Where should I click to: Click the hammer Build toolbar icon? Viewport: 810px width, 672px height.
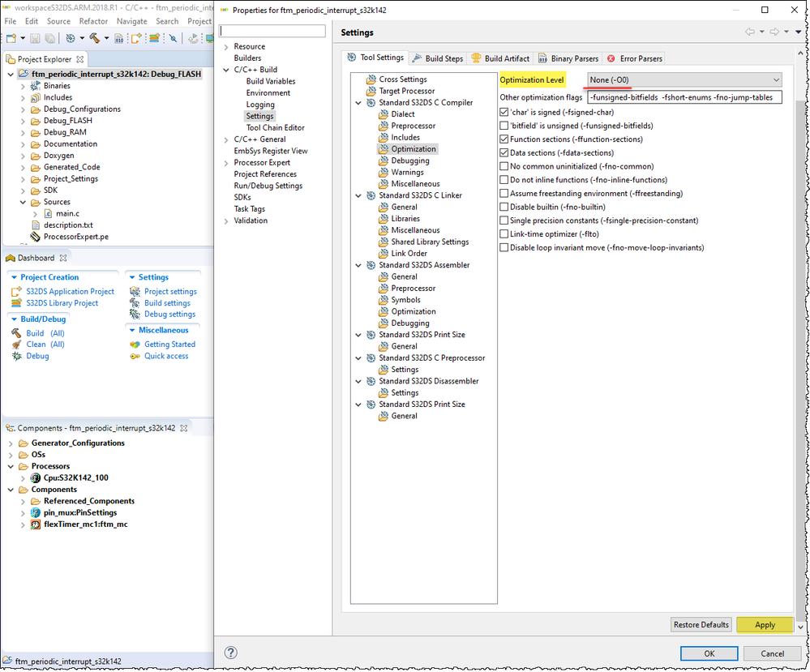pos(95,38)
